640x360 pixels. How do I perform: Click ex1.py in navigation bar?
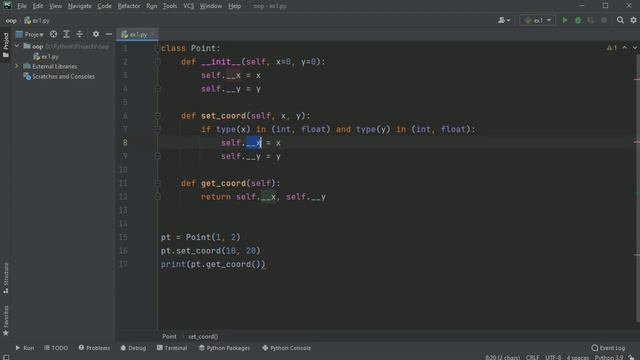tap(37, 20)
